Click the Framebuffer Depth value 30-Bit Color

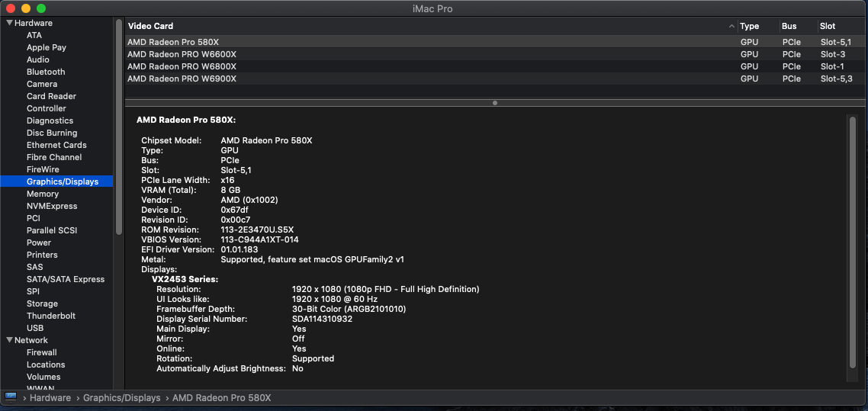click(349, 309)
